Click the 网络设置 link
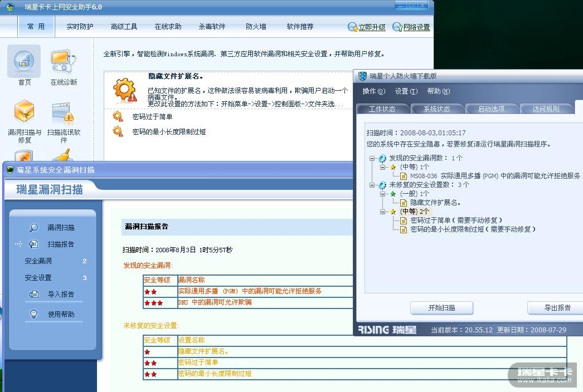583x392 pixels. (417, 27)
